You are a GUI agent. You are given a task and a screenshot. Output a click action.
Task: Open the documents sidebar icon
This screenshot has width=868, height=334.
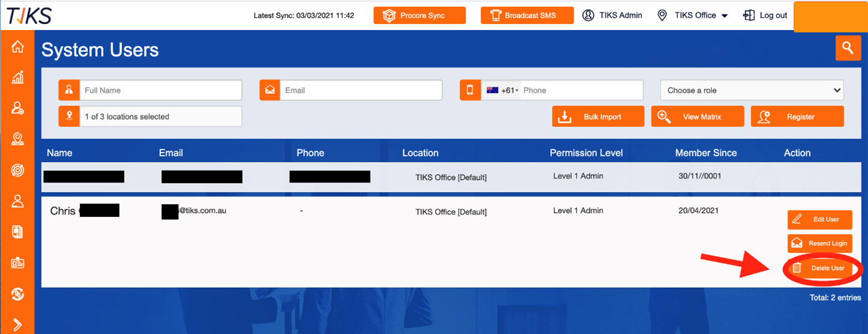[18, 232]
